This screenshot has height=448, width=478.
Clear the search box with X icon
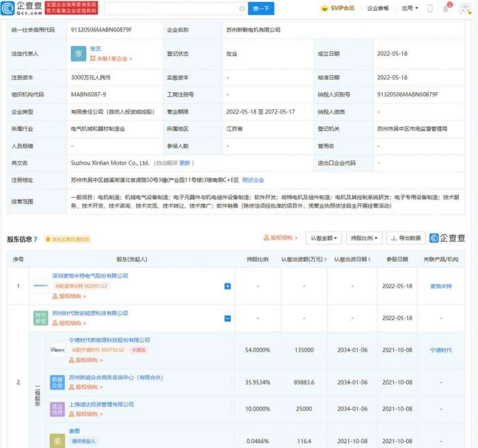[242, 9]
